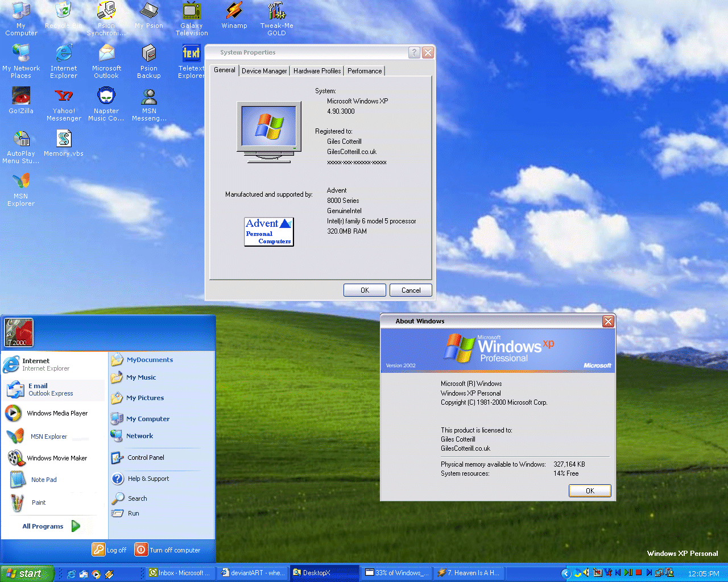This screenshot has height=582, width=728.
Task: Open the Recycle Bin
Action: click(63, 10)
